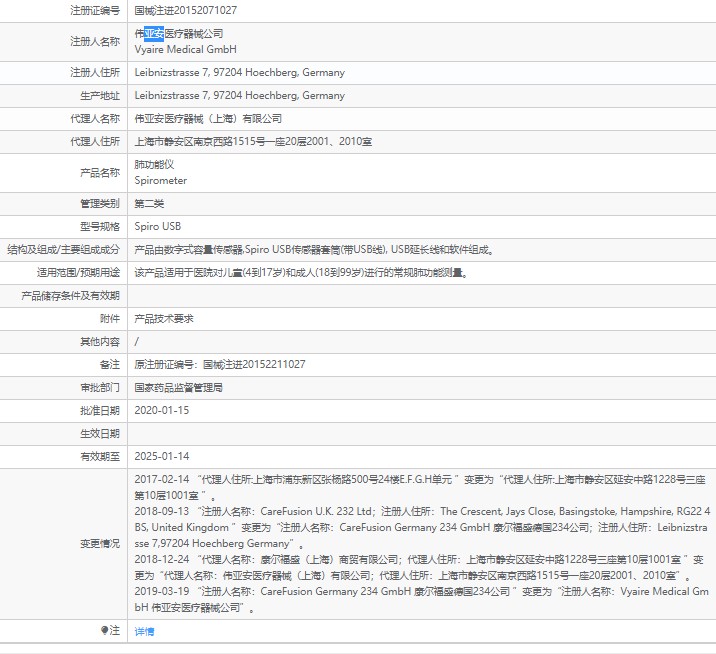Screen dimensions: 716x654
Task: Click management category value 第二类
Action: click(149, 204)
